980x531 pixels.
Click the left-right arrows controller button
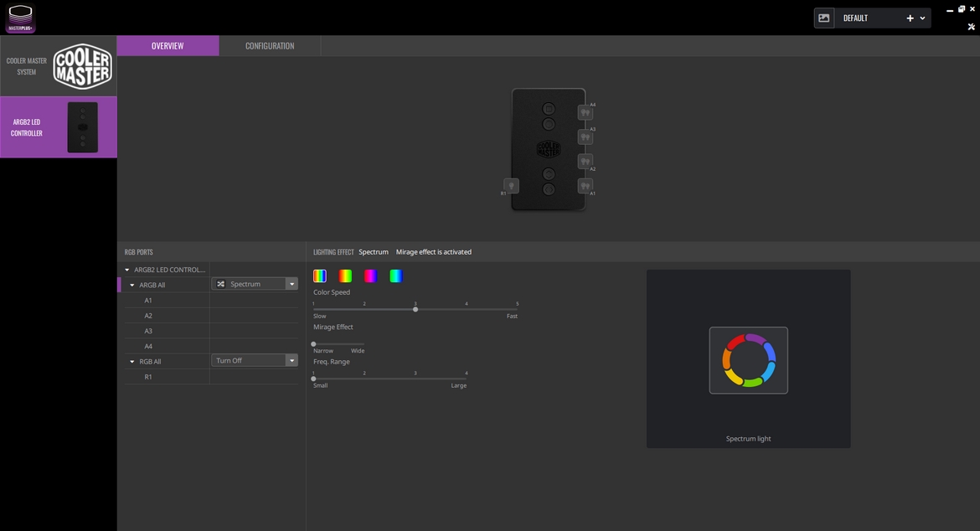point(548,189)
